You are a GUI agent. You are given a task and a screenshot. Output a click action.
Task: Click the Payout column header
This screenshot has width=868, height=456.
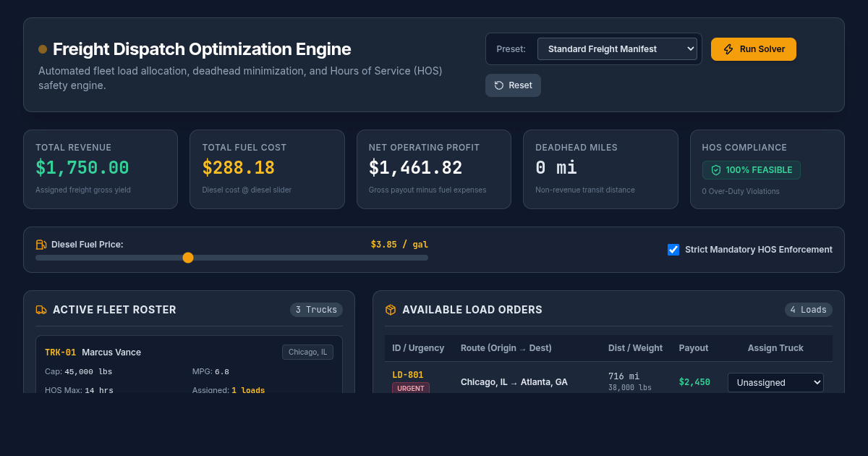[694, 348]
